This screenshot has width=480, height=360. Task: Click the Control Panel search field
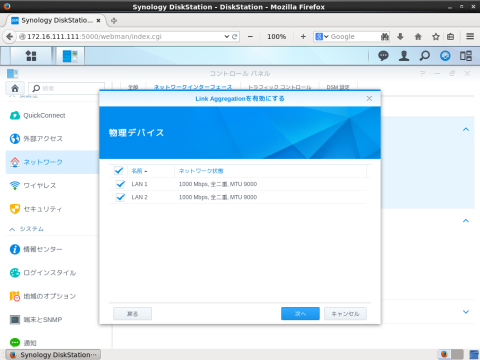point(66,88)
